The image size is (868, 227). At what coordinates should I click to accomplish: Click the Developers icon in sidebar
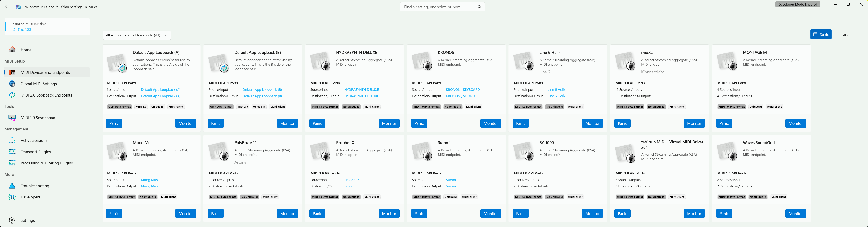[x=12, y=197]
